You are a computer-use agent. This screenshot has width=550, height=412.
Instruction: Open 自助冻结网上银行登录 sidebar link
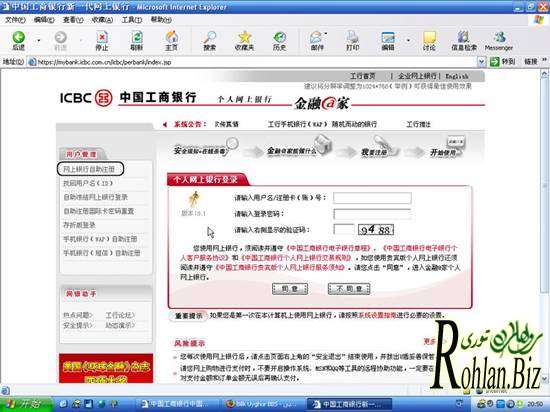pos(95,197)
